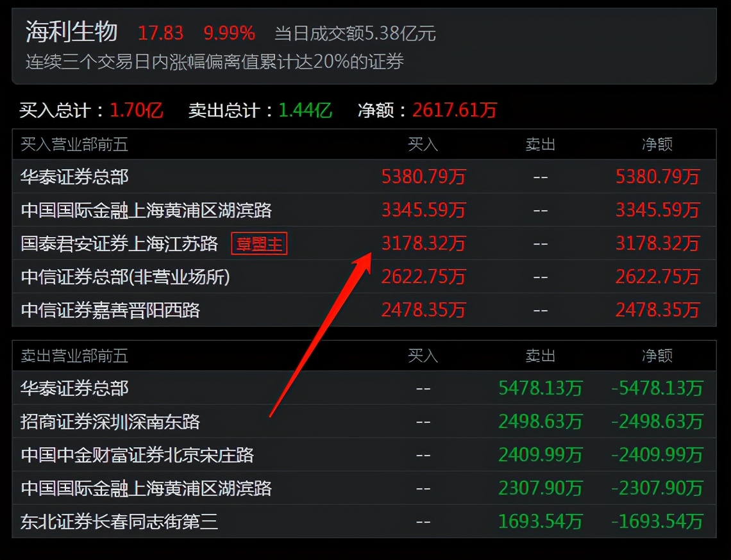Click 卖出 column header in buy table
This screenshot has width=731, height=560.
click(541, 144)
